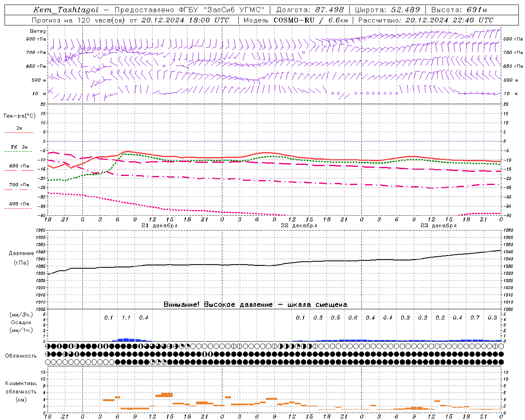Click the 'Конвективн.' convective cloud label

coord(21,383)
